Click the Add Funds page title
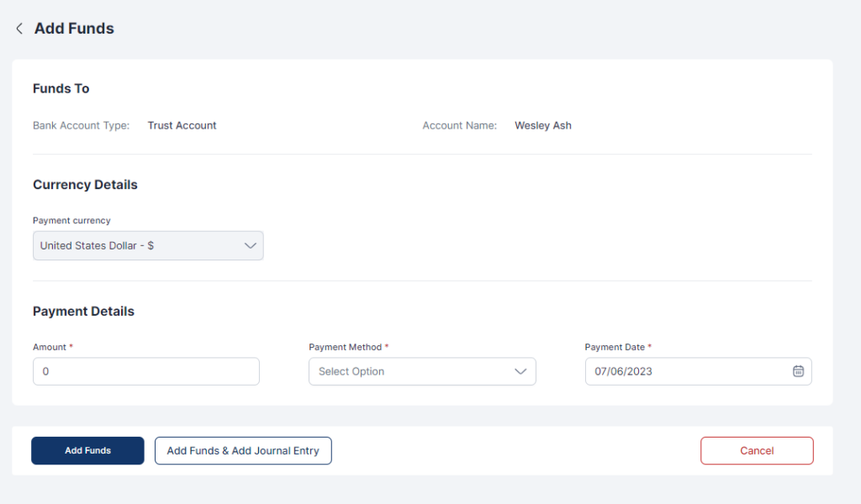Screen dimensions: 861x504 click(74, 29)
